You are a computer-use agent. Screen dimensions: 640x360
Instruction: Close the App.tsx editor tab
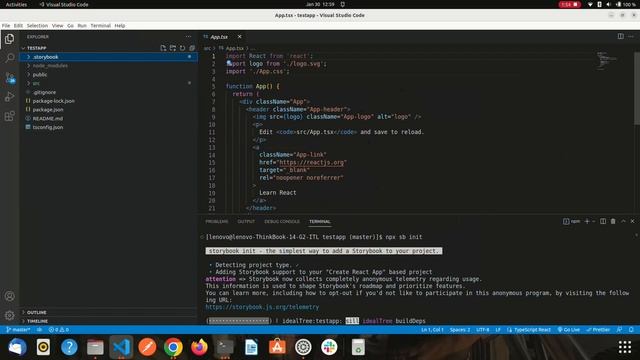point(240,37)
